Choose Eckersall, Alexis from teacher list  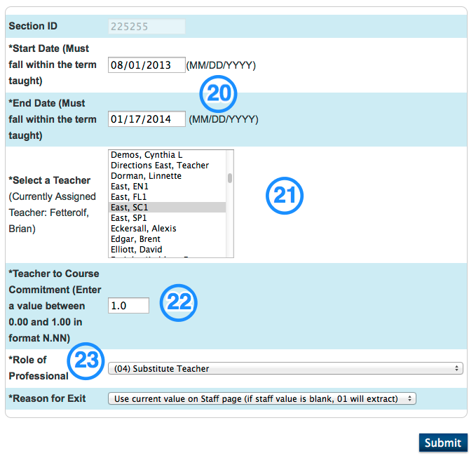coord(144,229)
